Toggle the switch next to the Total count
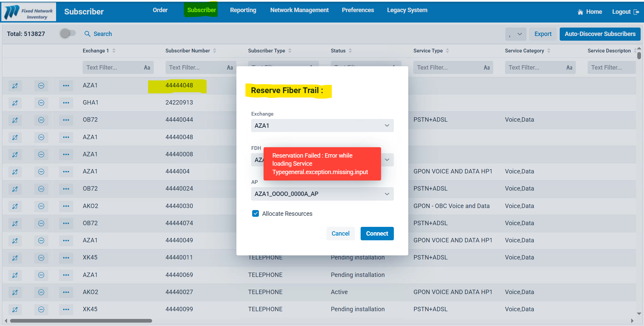 (x=67, y=34)
